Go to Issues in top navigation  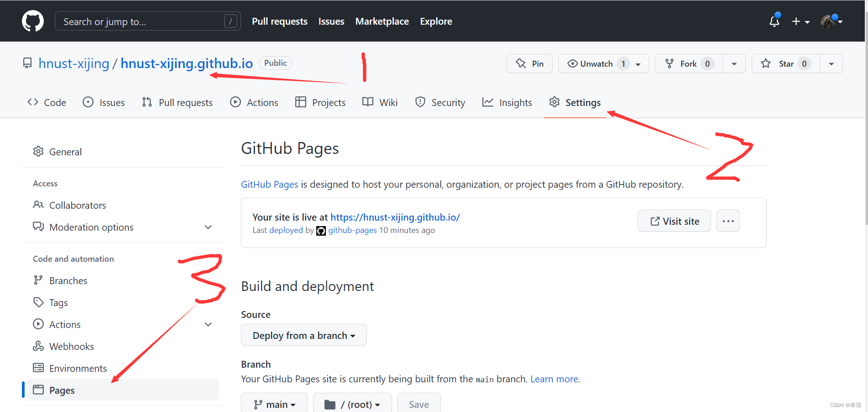(331, 21)
